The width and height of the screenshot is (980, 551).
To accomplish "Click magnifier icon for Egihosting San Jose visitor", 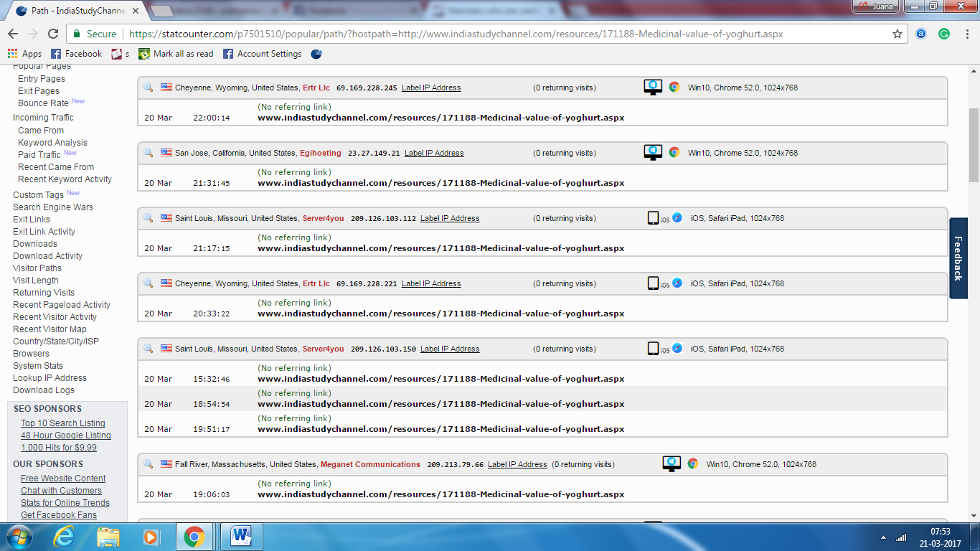I will point(149,152).
